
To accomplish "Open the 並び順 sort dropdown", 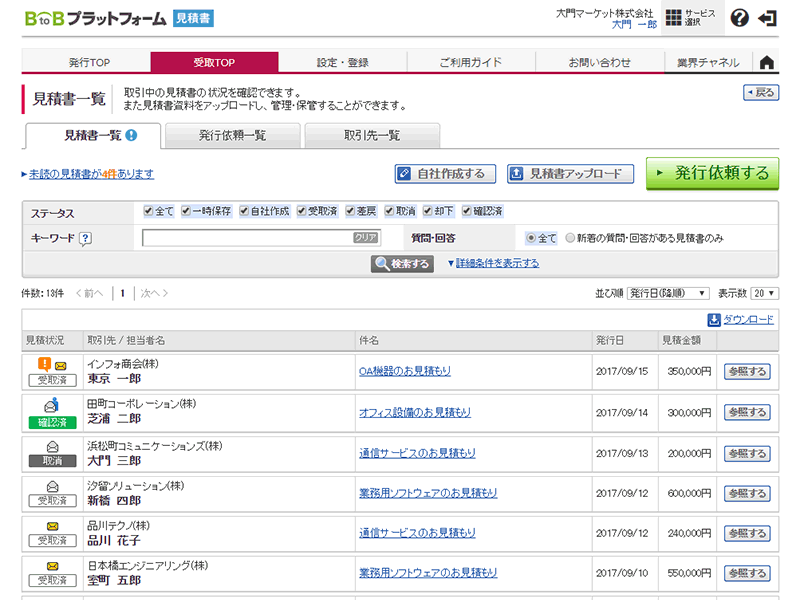I will [x=667, y=293].
